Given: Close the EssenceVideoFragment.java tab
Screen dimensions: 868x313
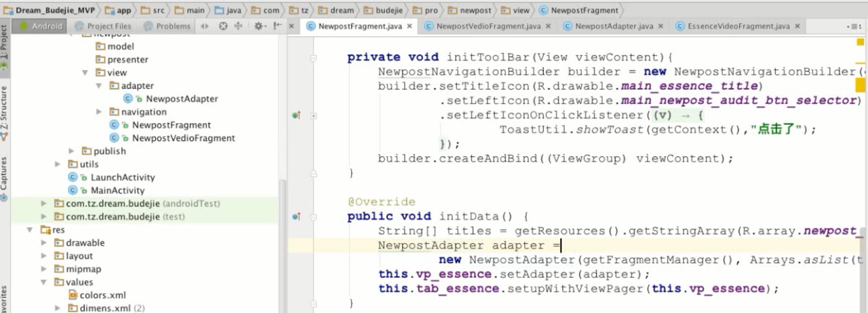Looking at the screenshot, I should point(798,26).
